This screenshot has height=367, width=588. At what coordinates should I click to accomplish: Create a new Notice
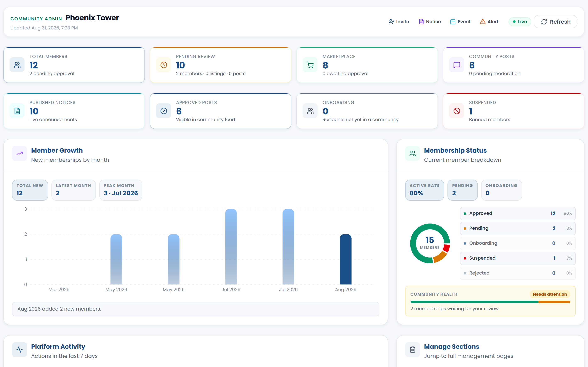[430, 22]
